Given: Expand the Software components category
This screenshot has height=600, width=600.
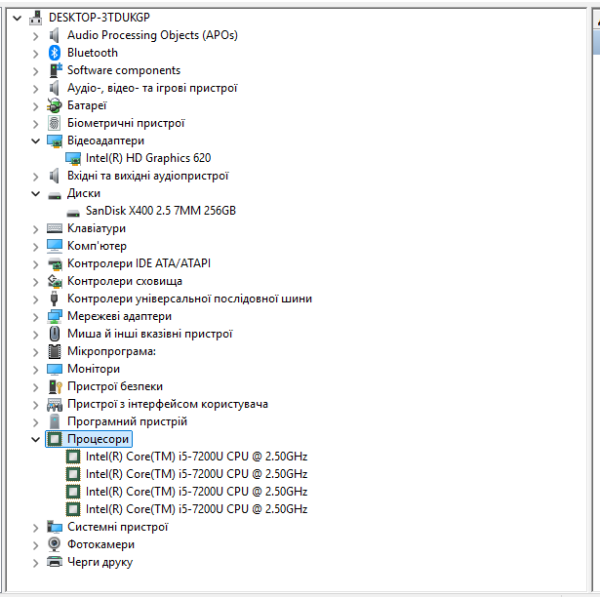Looking at the screenshot, I should 36,71.
